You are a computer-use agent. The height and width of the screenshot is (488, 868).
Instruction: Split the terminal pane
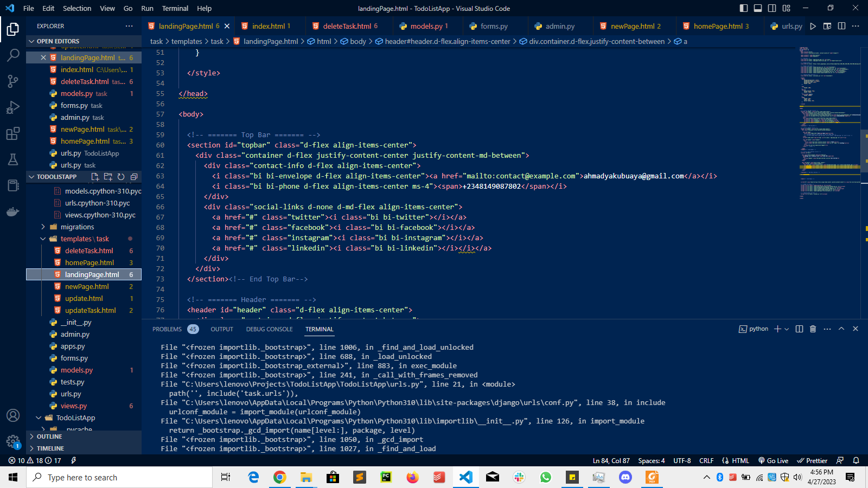(x=799, y=329)
